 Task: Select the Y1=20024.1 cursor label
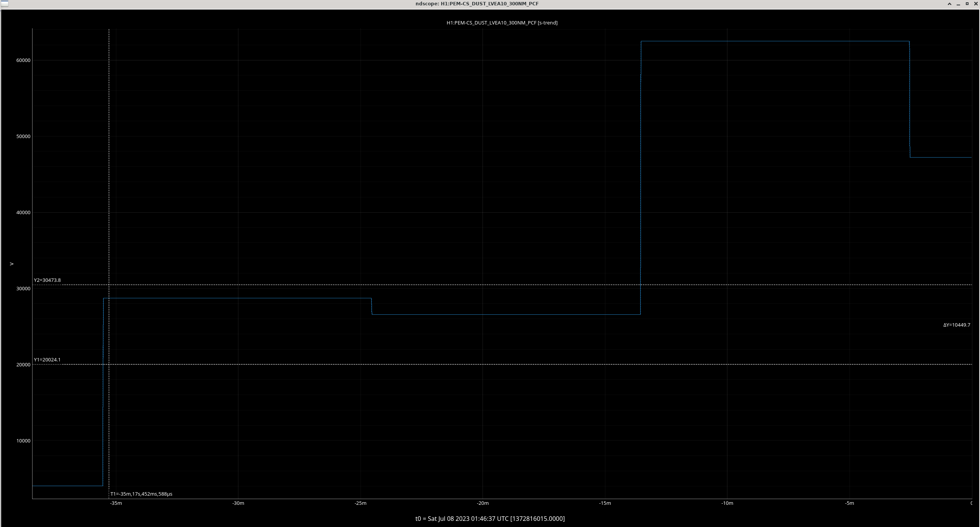pos(47,359)
